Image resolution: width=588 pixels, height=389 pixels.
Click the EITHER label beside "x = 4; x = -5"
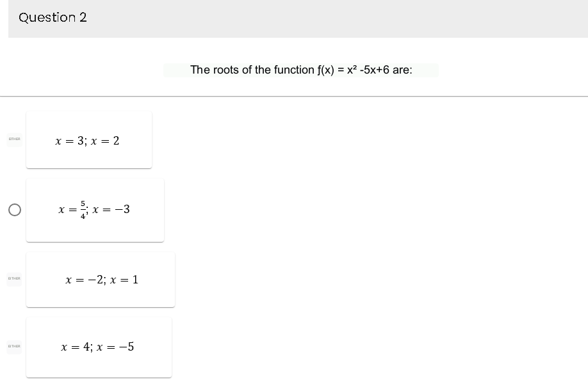coord(13,346)
